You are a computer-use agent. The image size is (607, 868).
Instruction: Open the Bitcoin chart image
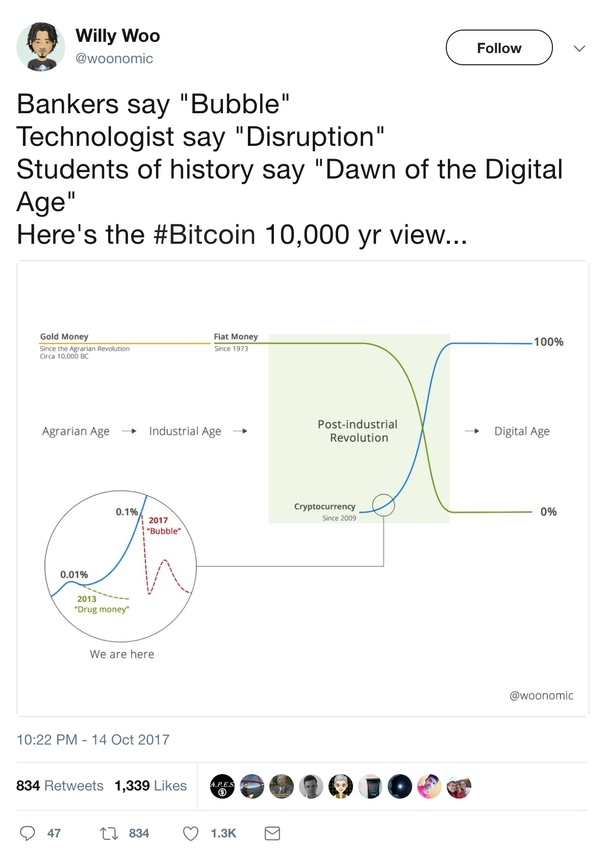(303, 488)
